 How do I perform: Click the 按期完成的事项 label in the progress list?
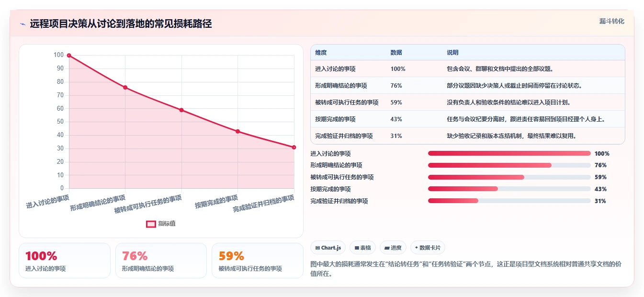330,189
